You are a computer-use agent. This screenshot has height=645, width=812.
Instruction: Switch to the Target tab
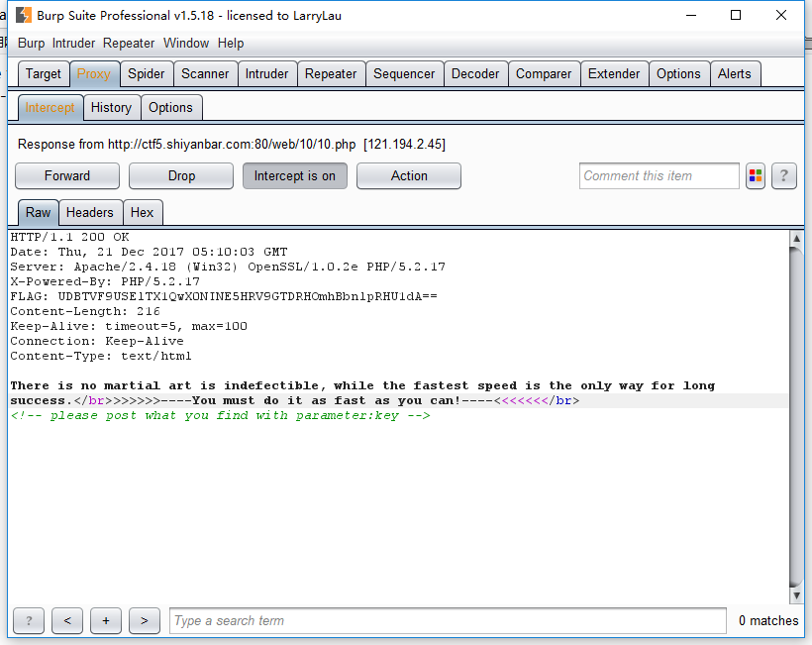[43, 74]
